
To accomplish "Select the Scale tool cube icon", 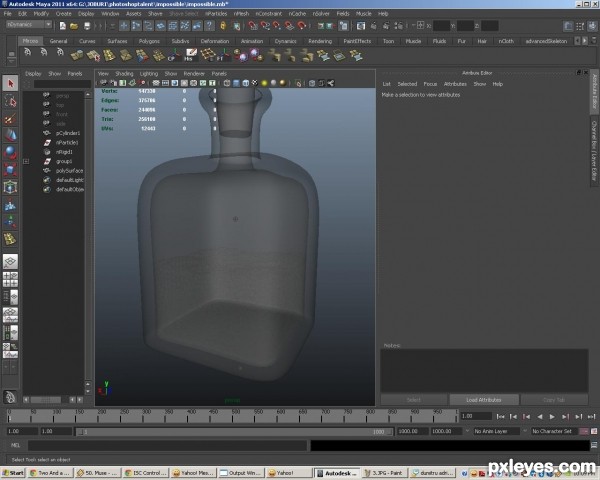I will coord(10,170).
